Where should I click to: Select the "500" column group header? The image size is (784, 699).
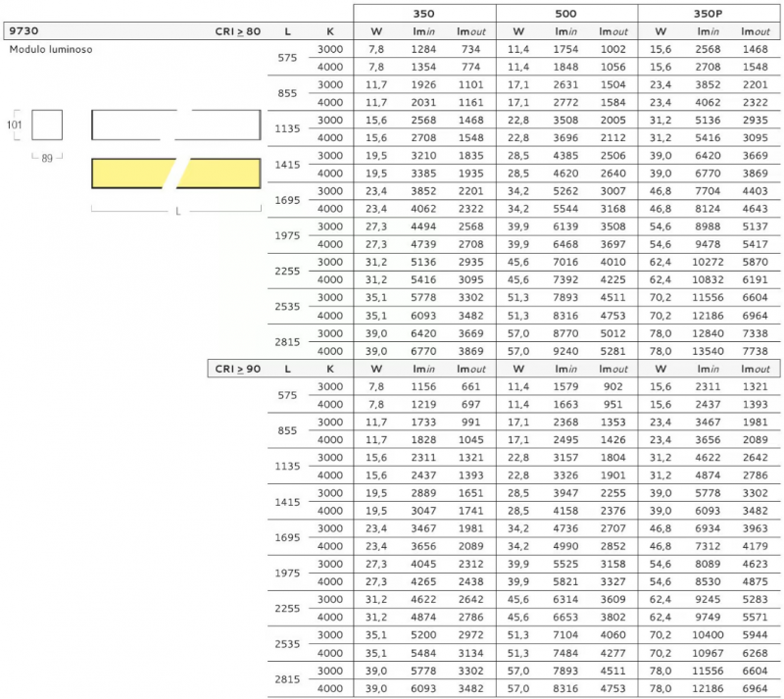(565, 14)
